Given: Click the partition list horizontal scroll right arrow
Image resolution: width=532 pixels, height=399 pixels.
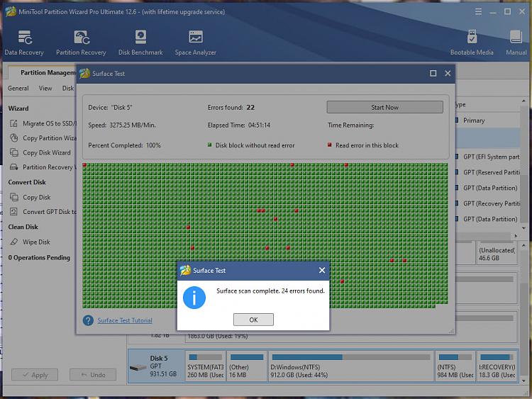Looking at the screenshot, I should tap(516, 235).
